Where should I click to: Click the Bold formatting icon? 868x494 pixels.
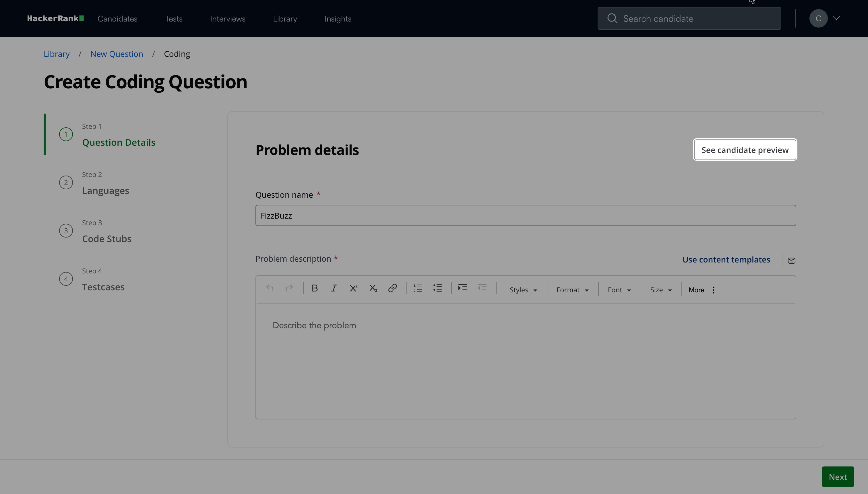coord(314,288)
